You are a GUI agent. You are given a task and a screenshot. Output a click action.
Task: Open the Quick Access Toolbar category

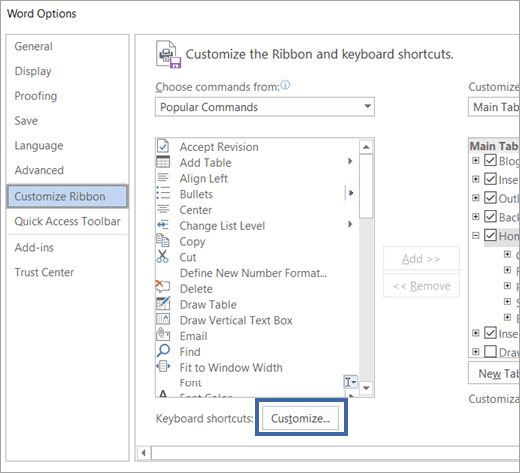tap(67, 221)
